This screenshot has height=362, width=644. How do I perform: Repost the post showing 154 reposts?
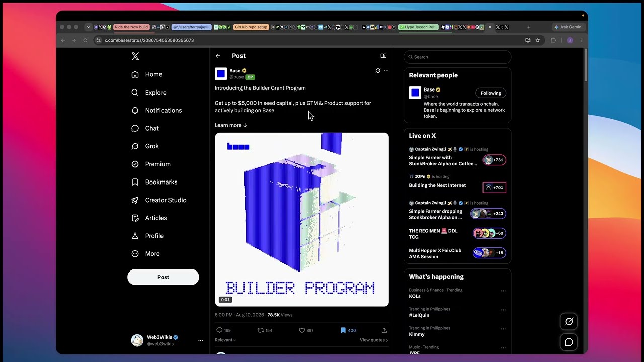click(265, 330)
